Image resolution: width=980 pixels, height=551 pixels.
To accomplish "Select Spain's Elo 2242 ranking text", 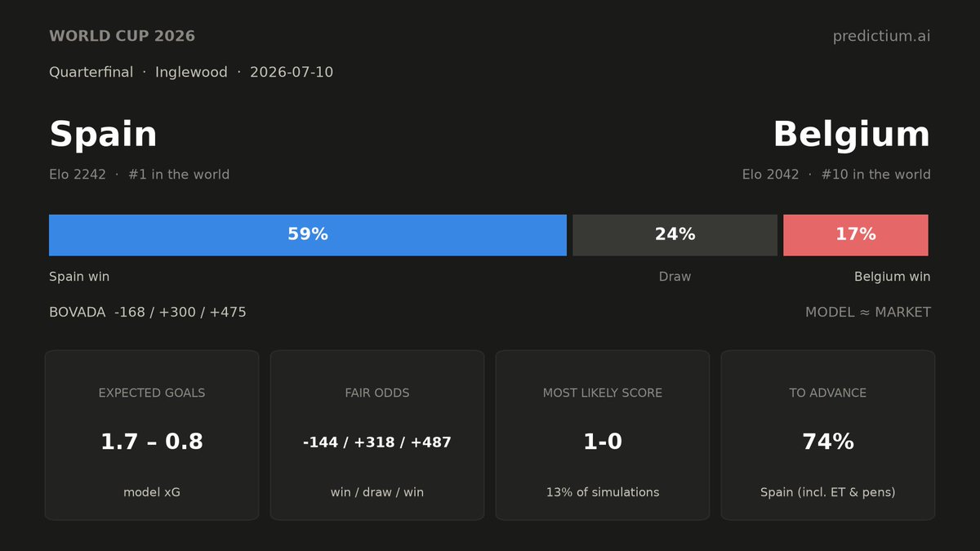I will pos(139,175).
